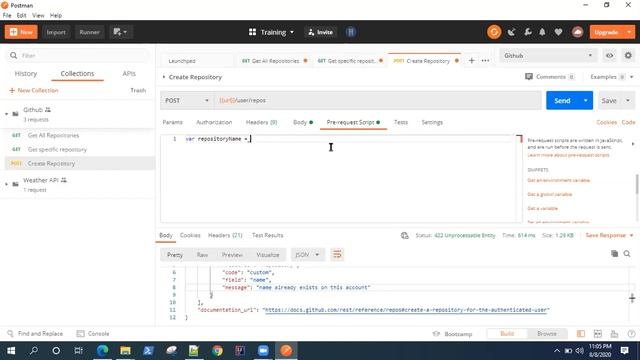Click the orange sync icon in header
640x360 pixels.
[x=494, y=32]
